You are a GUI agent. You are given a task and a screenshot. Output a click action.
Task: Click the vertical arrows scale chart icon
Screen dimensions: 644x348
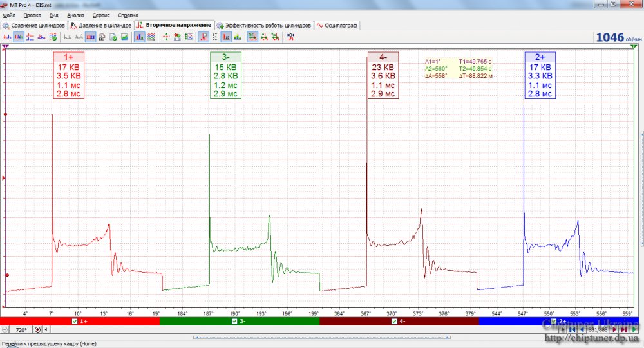[189, 37]
